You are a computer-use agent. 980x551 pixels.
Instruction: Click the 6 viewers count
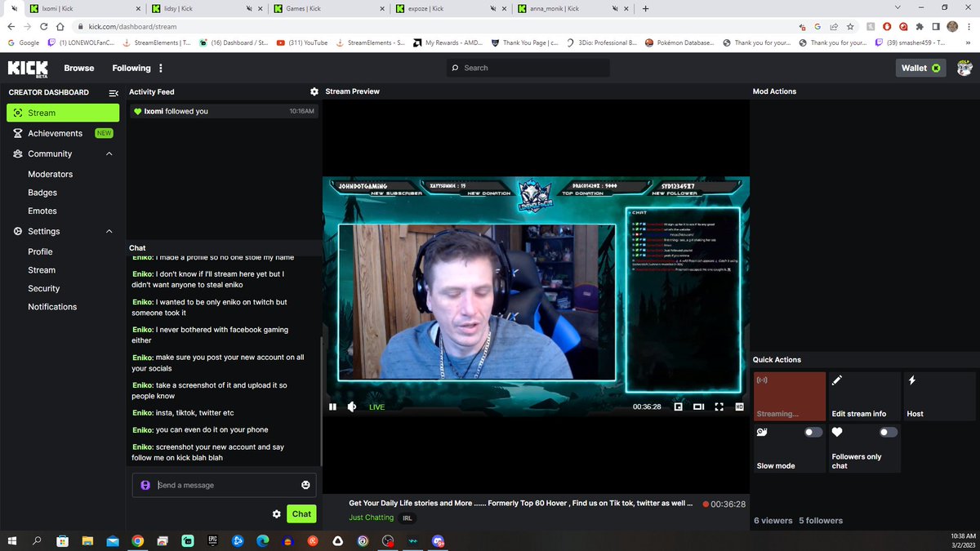(x=773, y=521)
